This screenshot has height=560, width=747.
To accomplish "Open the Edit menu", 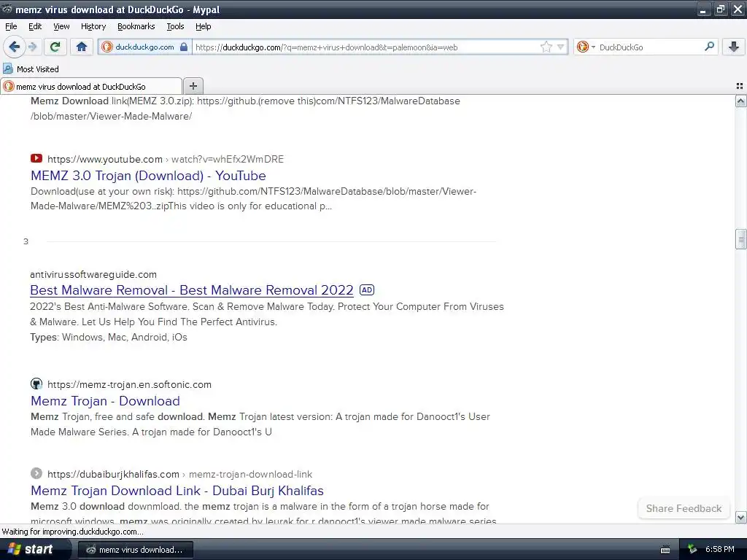I will (x=35, y=27).
